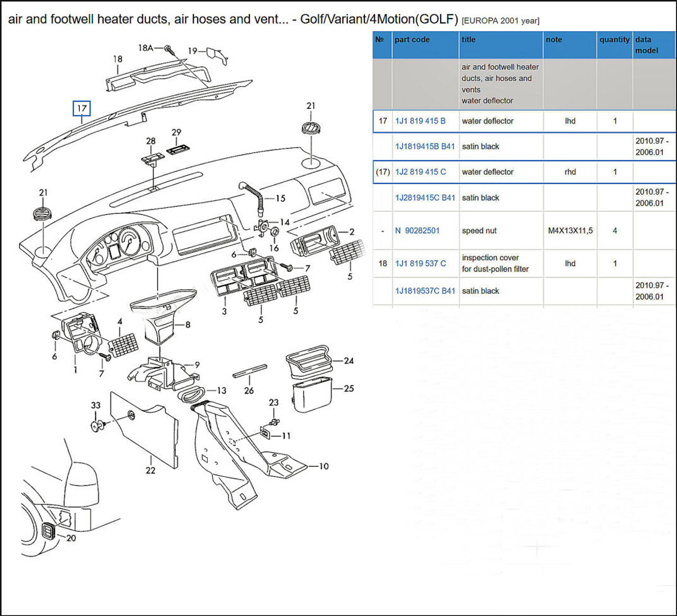
Task: Open speed nut part link N 90282501
Action: click(417, 231)
